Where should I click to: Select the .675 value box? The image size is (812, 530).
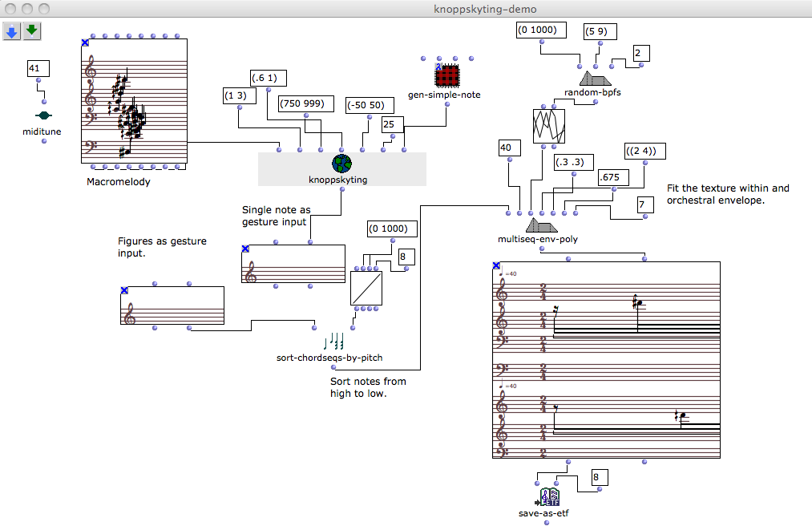614,177
